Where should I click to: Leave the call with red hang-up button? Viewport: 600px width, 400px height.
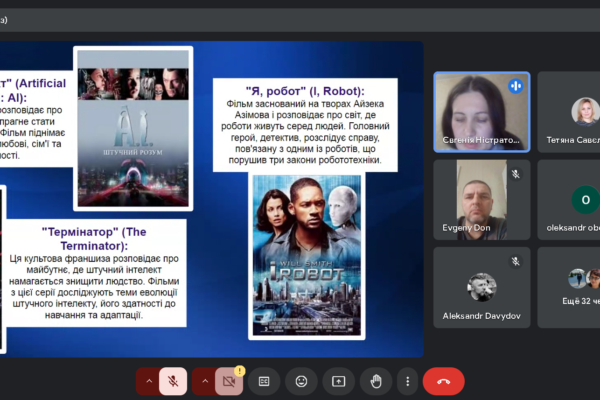click(443, 381)
